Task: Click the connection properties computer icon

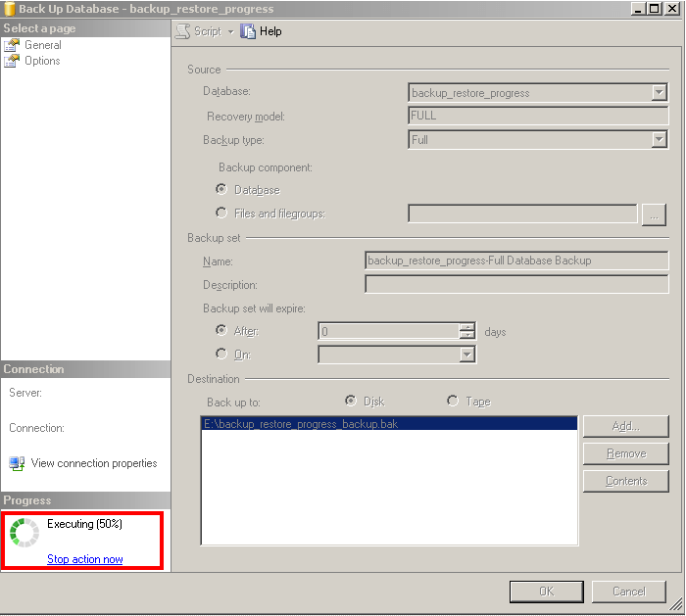Action: coord(17,463)
